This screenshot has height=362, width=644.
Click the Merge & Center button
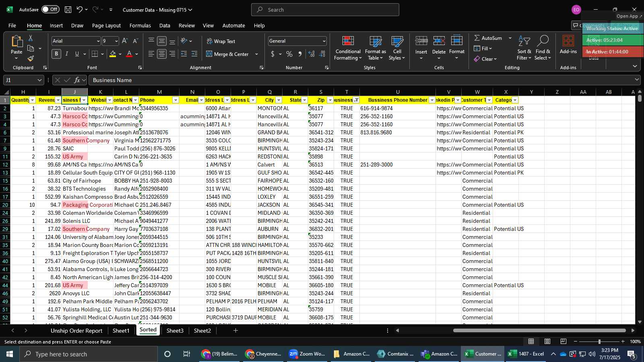(228, 54)
